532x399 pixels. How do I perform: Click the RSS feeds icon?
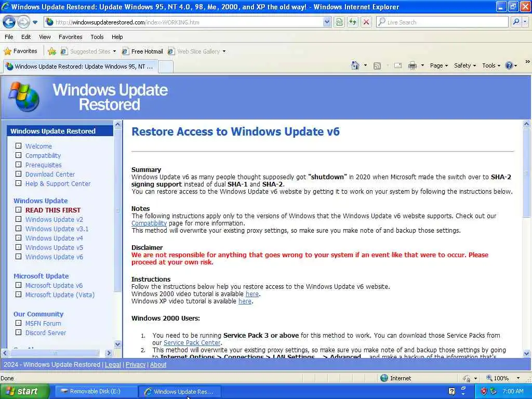coord(377,66)
